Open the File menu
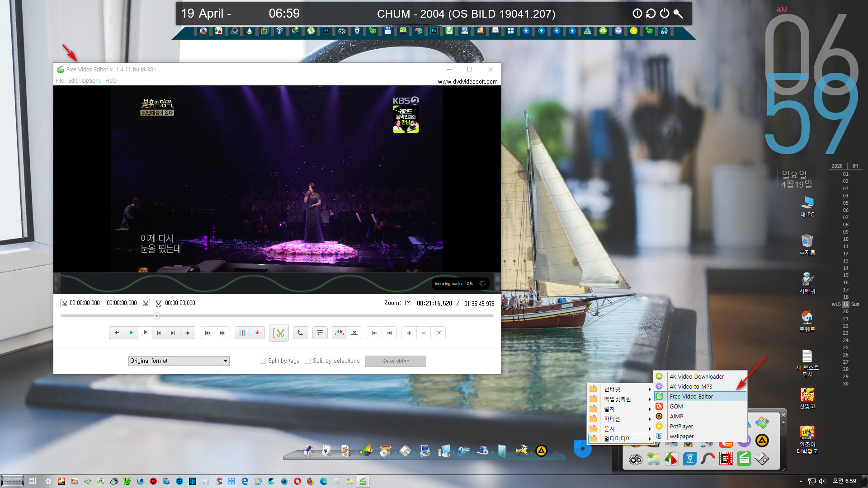Screen dimensions: 868x488 point(60,81)
